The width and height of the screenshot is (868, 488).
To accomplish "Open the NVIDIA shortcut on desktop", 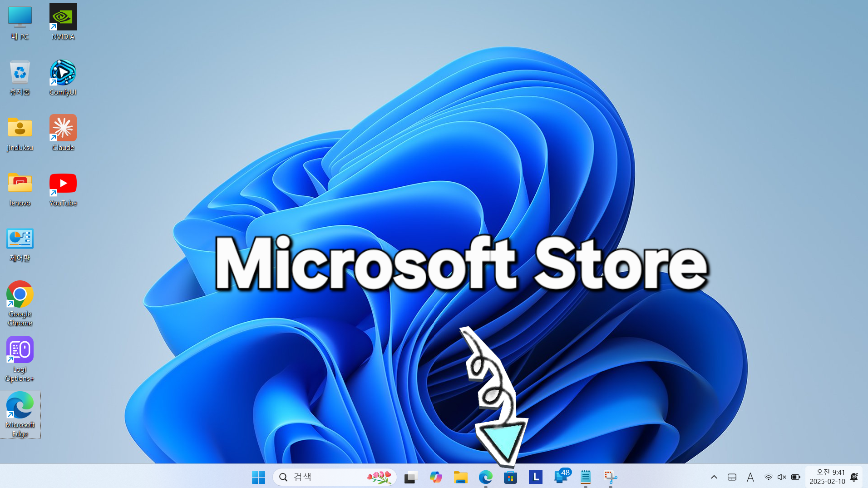I will (x=63, y=22).
